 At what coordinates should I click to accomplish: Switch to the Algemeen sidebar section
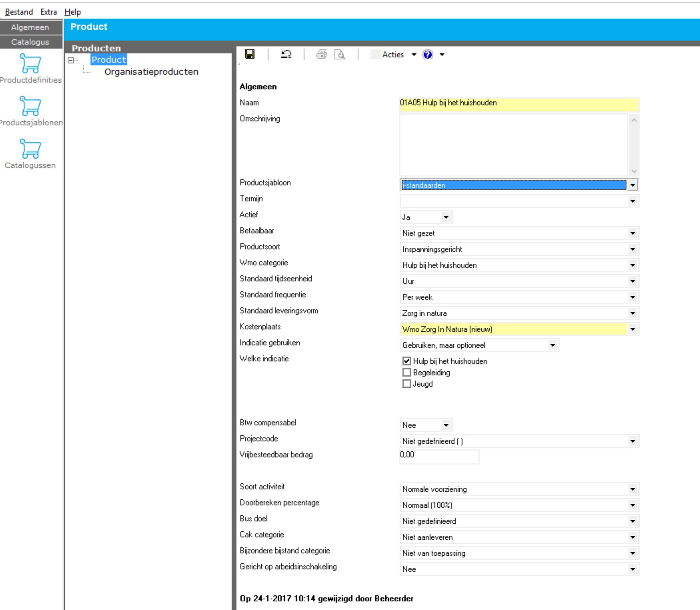click(30, 27)
